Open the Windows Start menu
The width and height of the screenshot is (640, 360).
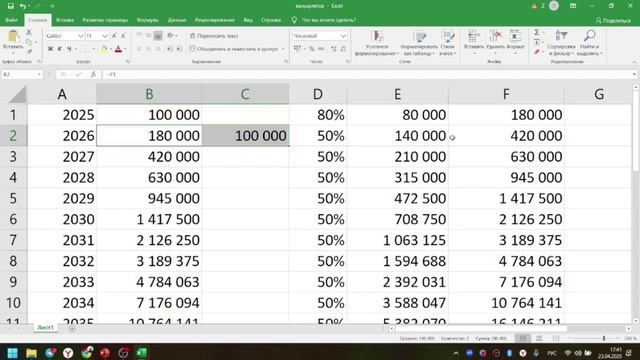(x=12, y=353)
